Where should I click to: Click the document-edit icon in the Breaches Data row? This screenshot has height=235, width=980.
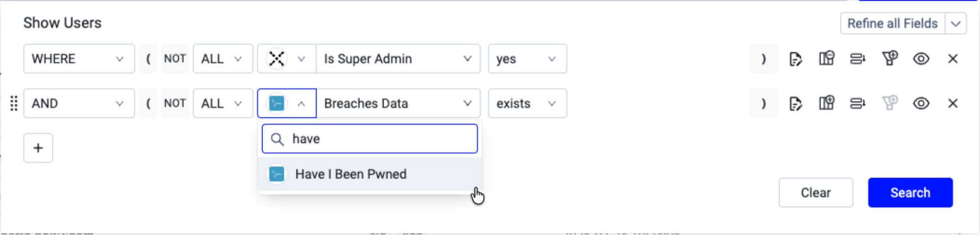coord(795,103)
